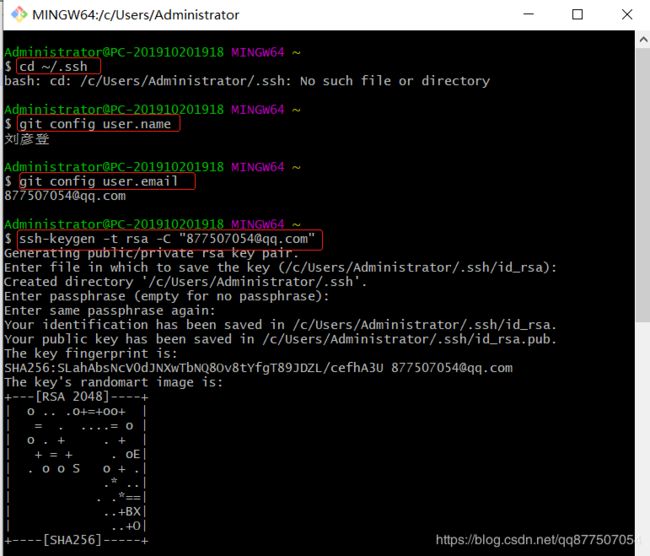Click 'Enter same passphrase again:' line
This screenshot has width=650, height=556.
[110, 311]
